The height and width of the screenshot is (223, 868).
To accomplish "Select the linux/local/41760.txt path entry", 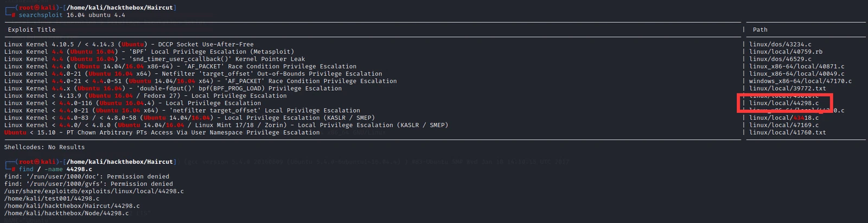I will coord(787,132).
